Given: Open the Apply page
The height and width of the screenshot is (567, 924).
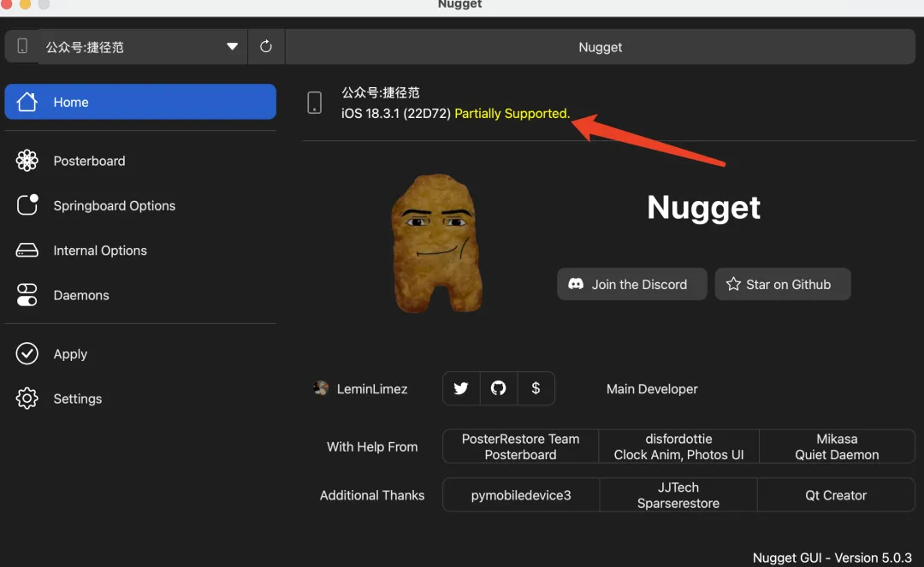Looking at the screenshot, I should point(140,354).
